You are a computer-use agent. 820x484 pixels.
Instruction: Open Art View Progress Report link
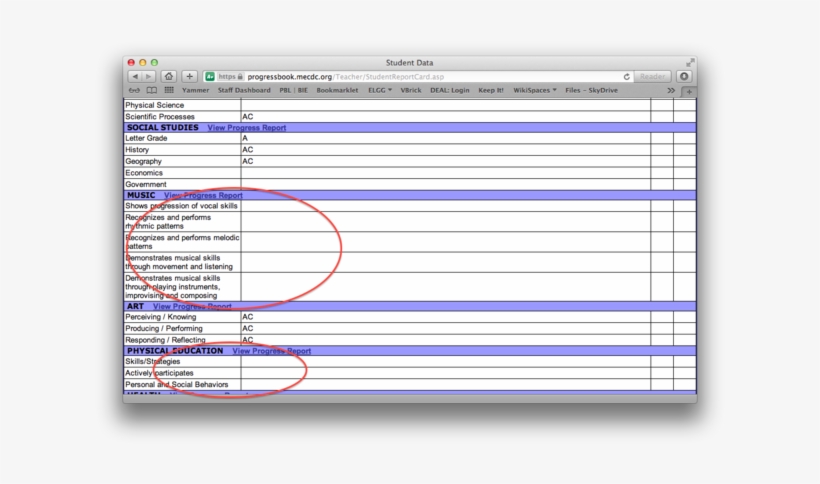pyautogui.click(x=192, y=306)
